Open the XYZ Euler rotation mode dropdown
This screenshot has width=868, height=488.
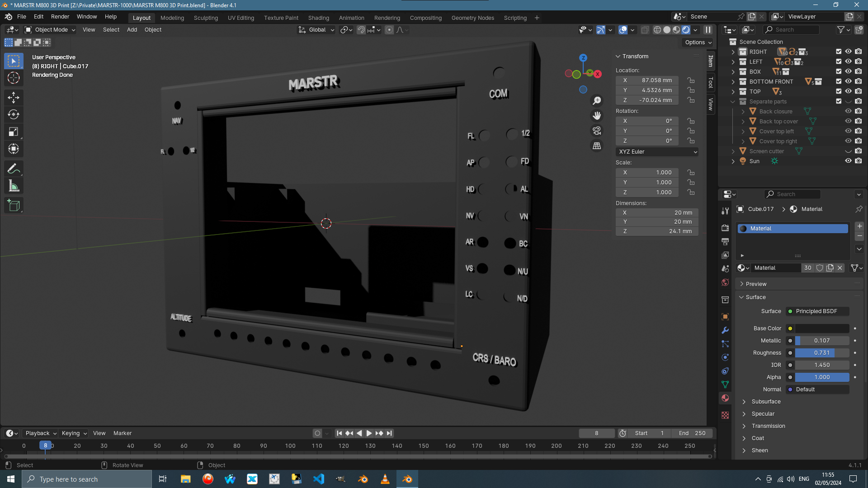coord(657,152)
